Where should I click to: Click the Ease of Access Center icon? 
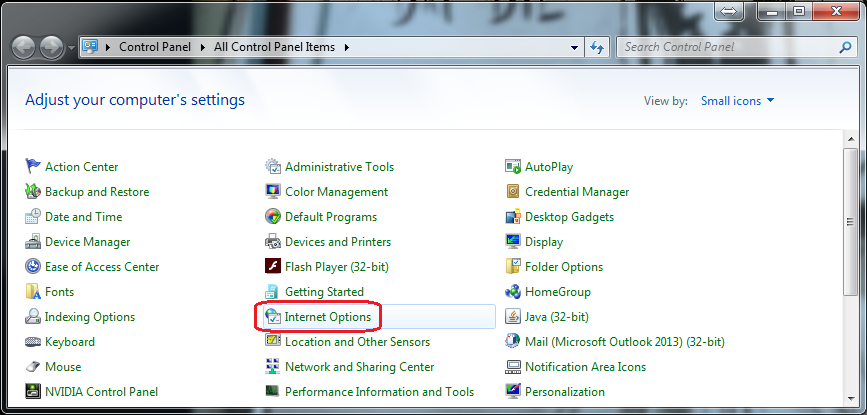tap(33, 267)
